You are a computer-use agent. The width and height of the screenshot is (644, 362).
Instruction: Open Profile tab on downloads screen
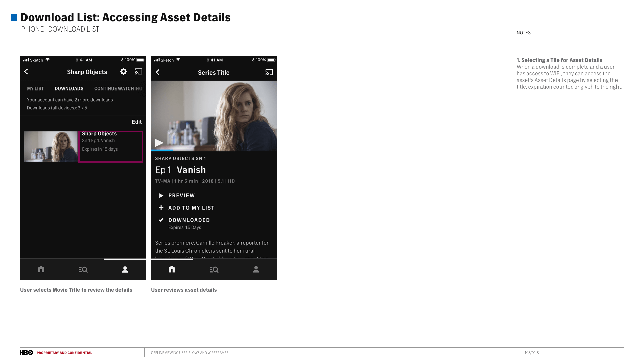pos(125,269)
